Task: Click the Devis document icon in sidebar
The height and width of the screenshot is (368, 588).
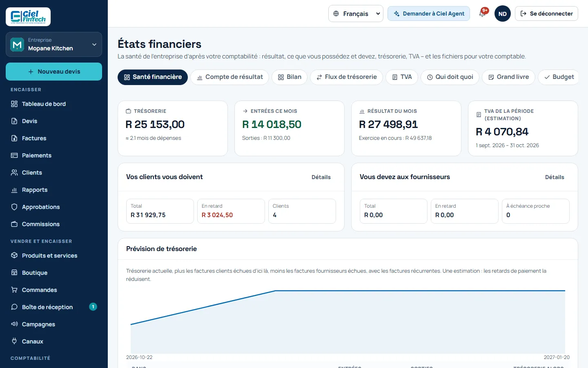Action: click(14, 121)
